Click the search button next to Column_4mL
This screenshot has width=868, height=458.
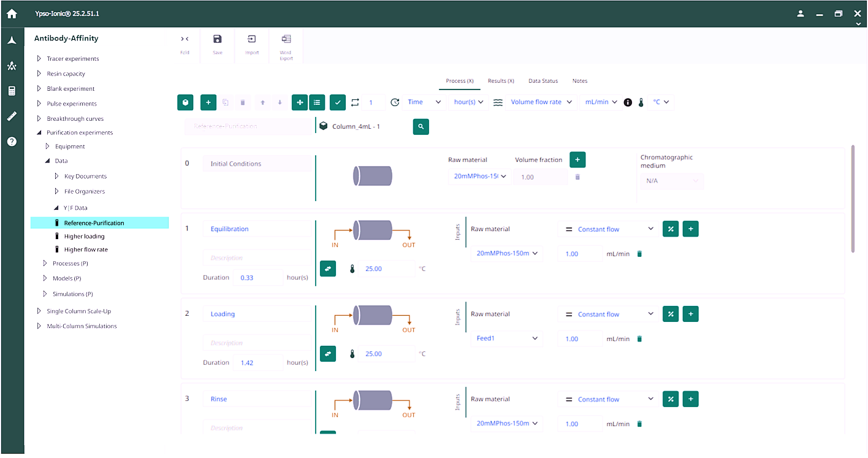coord(421,126)
